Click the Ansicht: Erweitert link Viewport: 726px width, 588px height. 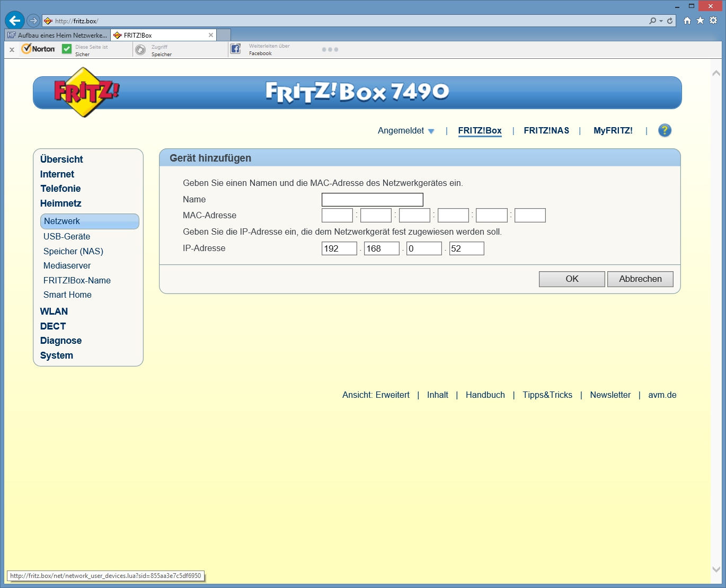[376, 395]
